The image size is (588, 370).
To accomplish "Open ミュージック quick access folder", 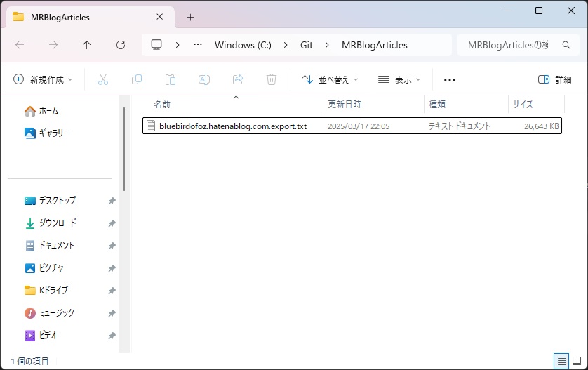I will pos(49,312).
